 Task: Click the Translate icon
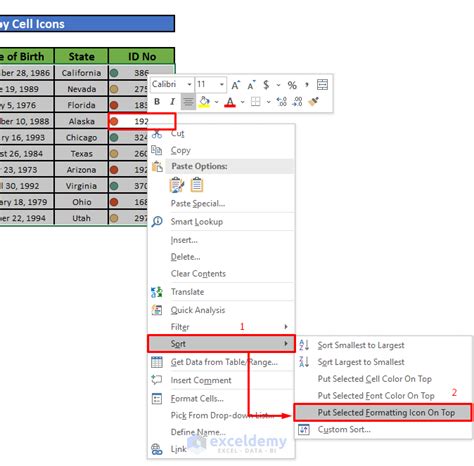[157, 292]
